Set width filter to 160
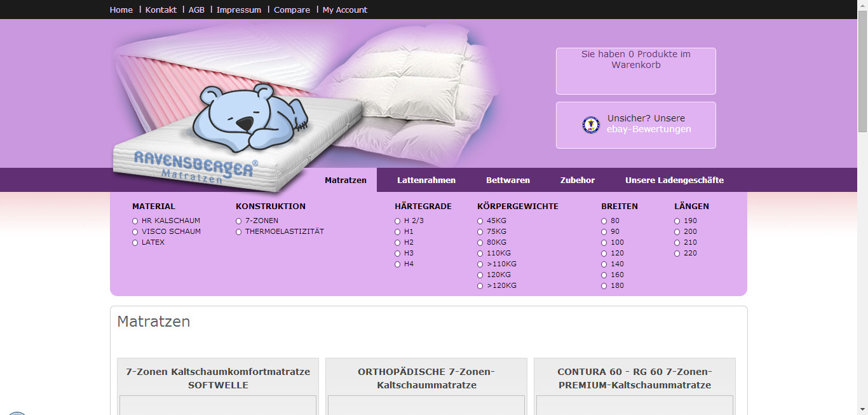The height and width of the screenshot is (415, 868). [604, 275]
